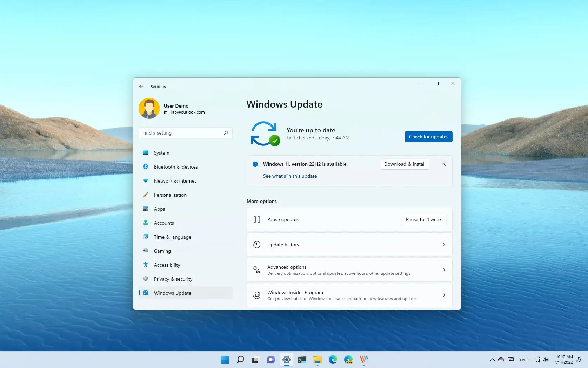Viewport: 588px width, 368px height.
Task: Show hidden tray icons chevron
Action: 492,360
